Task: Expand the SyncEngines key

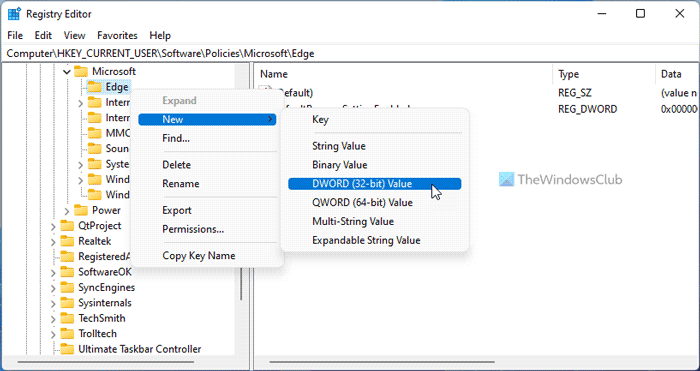Action: (x=53, y=288)
